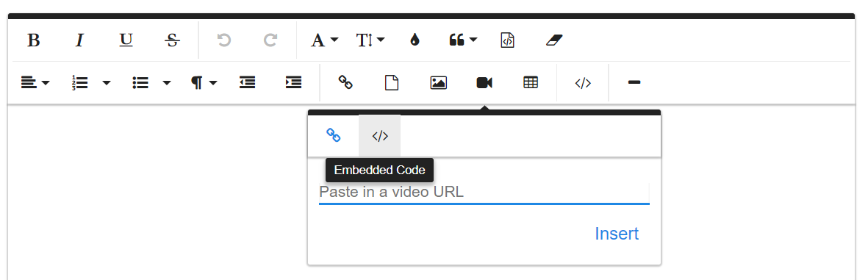Expand the Quote dropdown

(463, 40)
